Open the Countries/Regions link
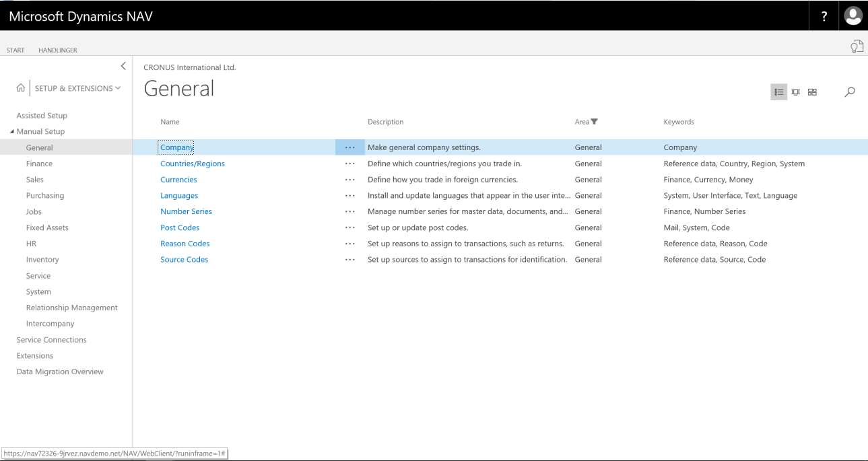 193,164
